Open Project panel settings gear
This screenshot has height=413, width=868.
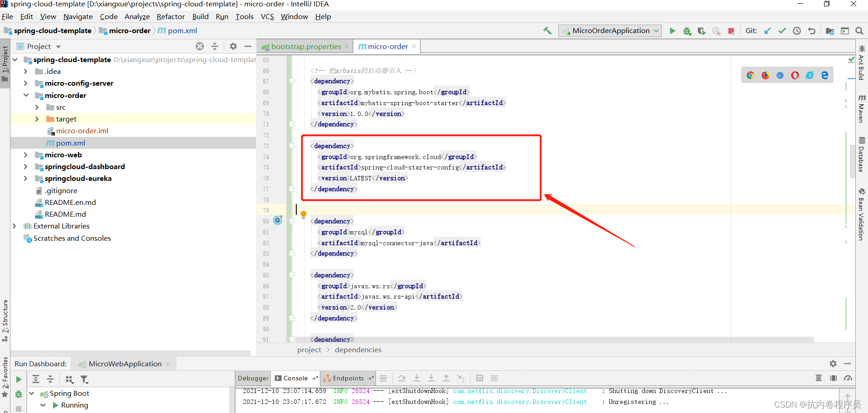click(233, 46)
